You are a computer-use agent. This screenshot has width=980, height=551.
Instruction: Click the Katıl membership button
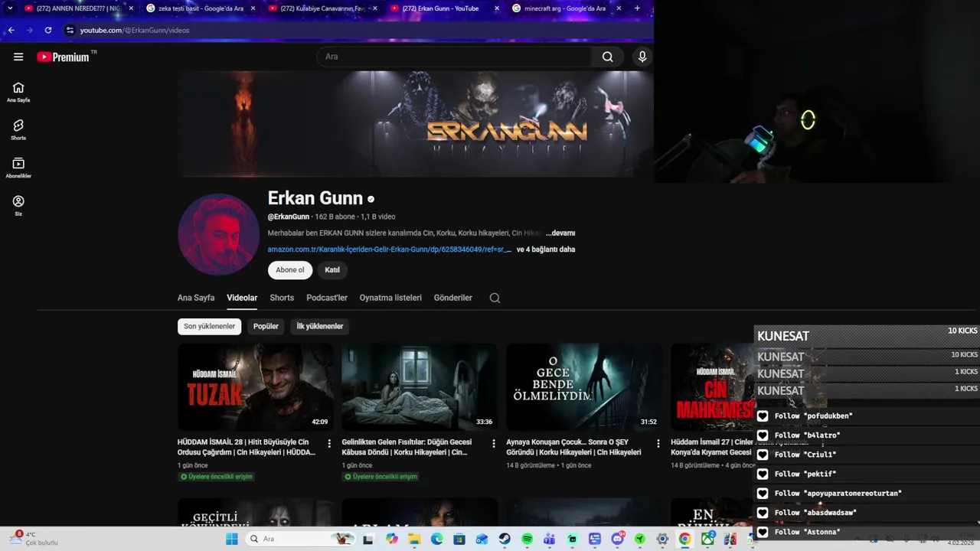[x=332, y=270]
